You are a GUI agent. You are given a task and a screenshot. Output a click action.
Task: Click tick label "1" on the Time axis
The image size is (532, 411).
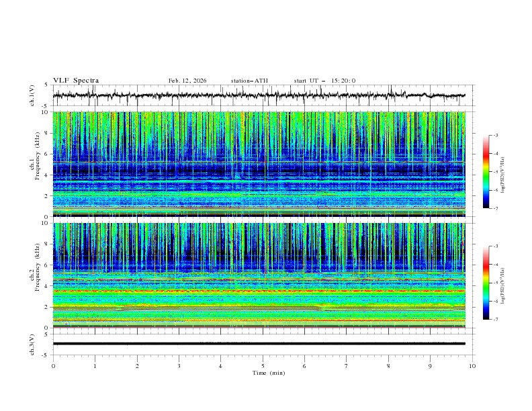click(95, 366)
